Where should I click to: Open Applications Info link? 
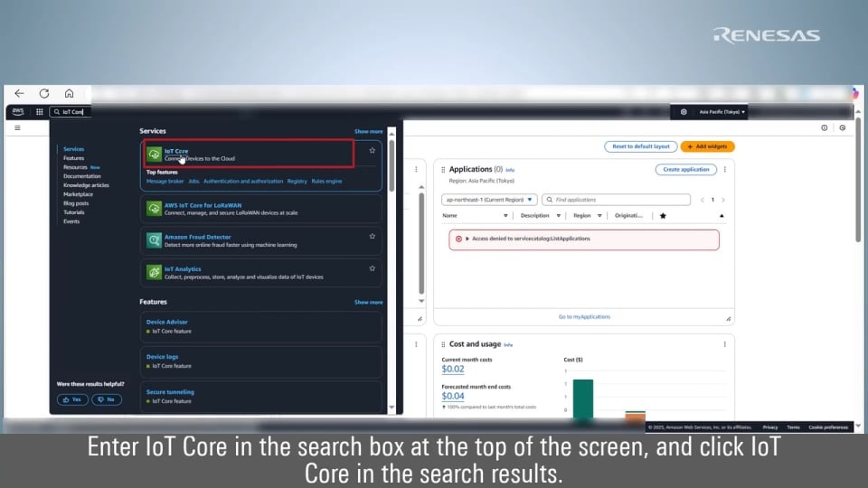[x=510, y=171]
